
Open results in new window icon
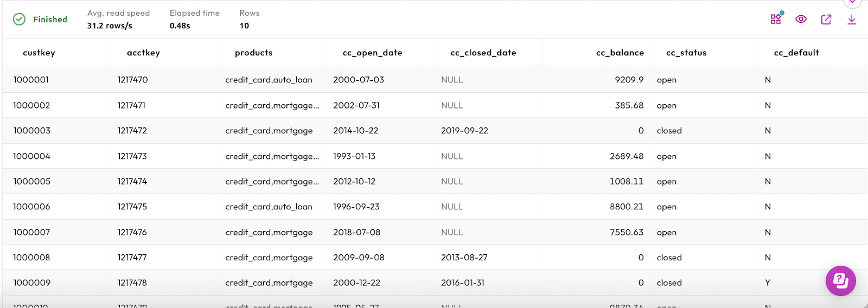point(826,20)
